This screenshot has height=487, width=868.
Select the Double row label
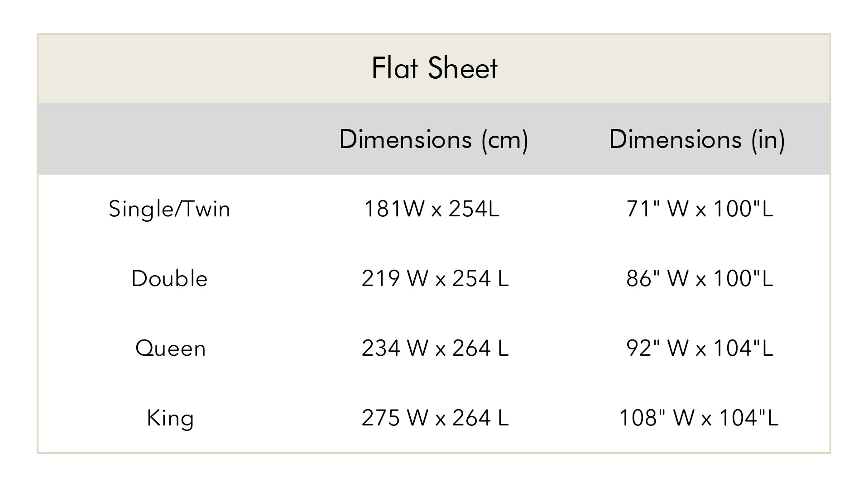(169, 278)
